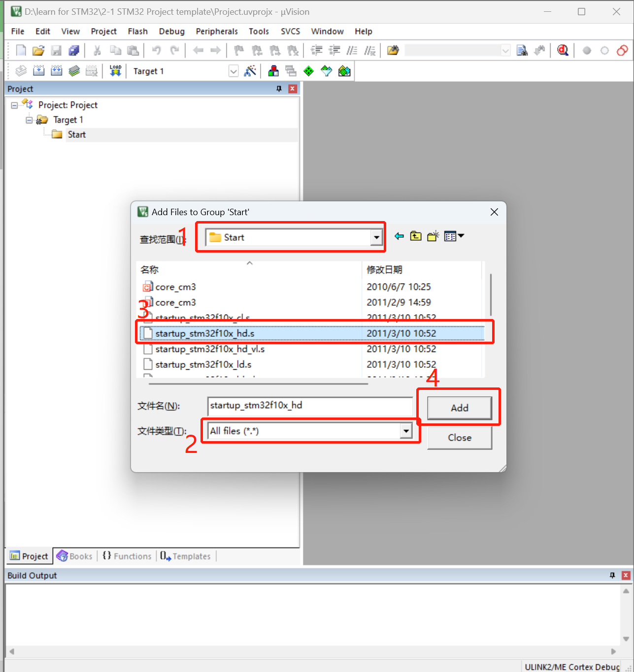Create a new folder in the dialog
Viewport: 634px width, 672px height.
point(433,236)
